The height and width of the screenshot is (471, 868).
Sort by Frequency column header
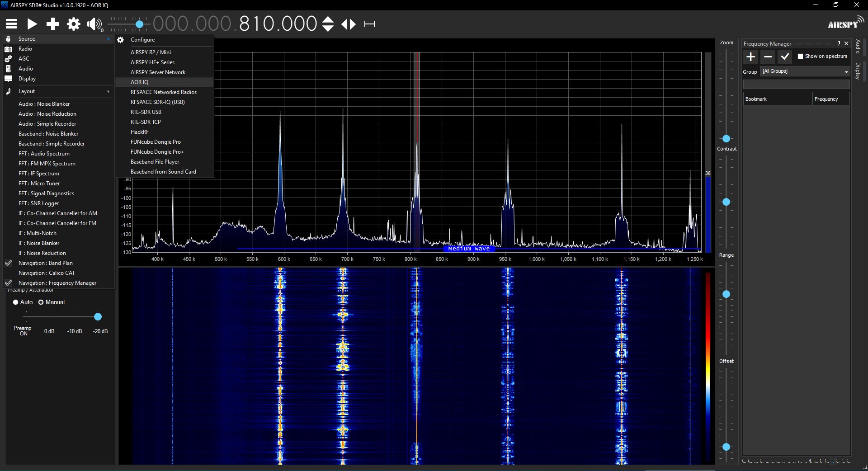point(831,99)
